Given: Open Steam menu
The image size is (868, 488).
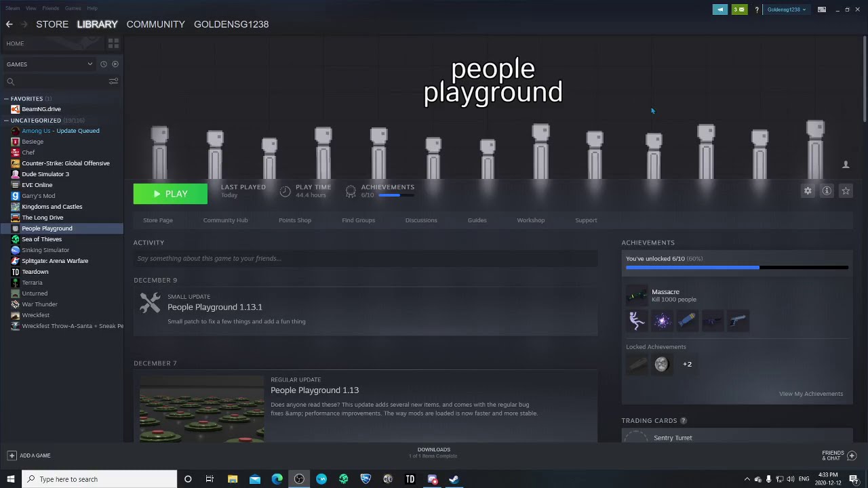Looking at the screenshot, I should 13,8.
